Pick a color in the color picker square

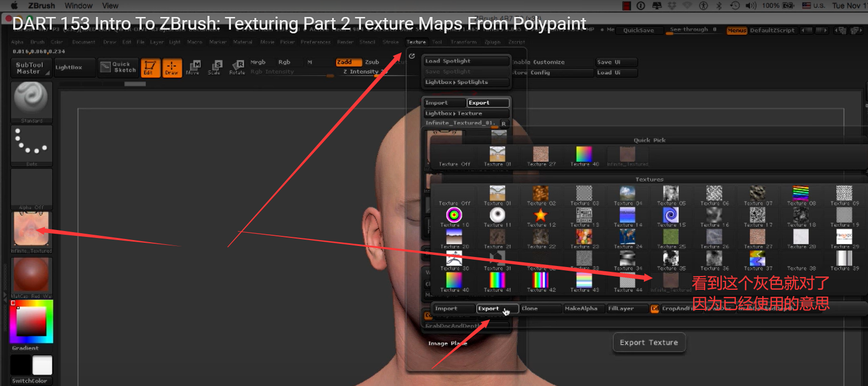(31, 321)
